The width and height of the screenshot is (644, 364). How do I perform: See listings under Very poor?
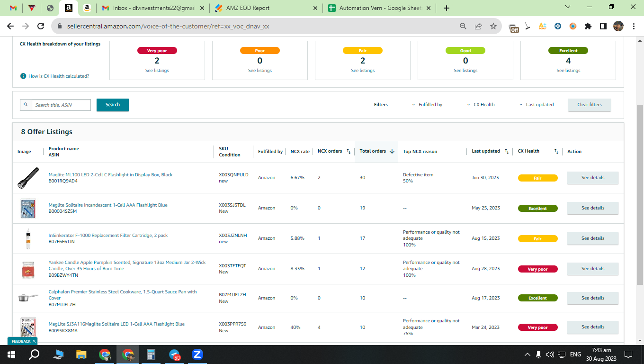pos(157,70)
